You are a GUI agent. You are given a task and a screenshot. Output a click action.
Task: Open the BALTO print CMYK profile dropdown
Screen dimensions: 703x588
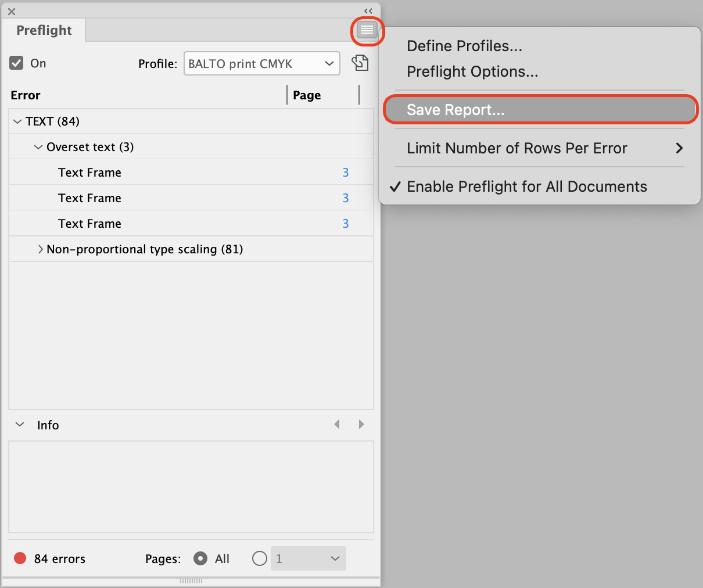261,64
